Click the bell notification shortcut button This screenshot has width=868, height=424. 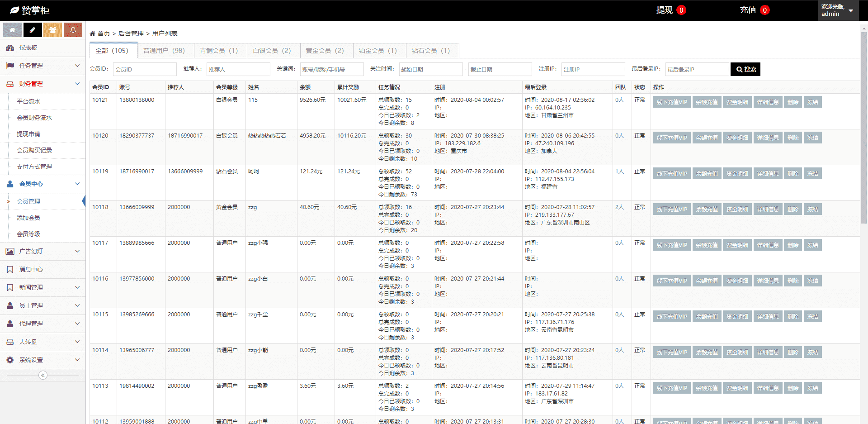point(73,30)
